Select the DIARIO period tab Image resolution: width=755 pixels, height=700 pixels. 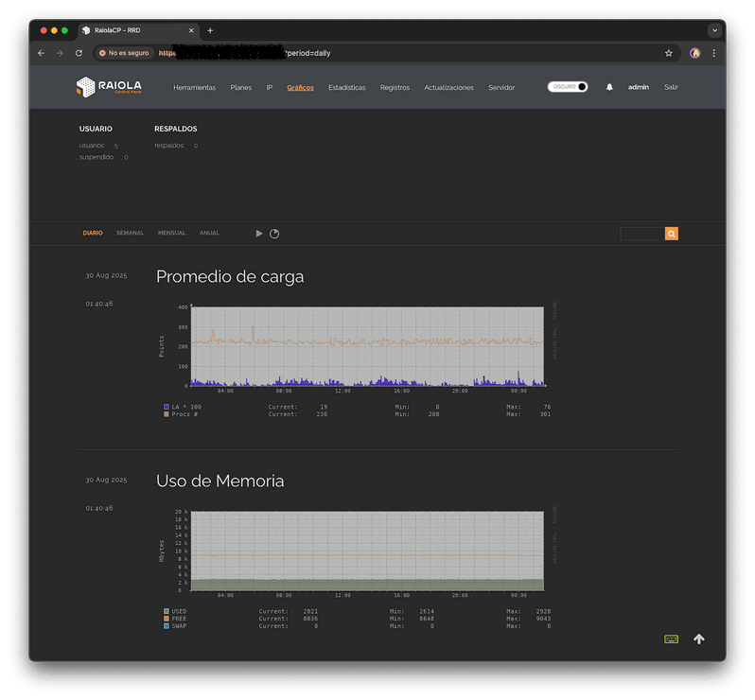pos(93,233)
